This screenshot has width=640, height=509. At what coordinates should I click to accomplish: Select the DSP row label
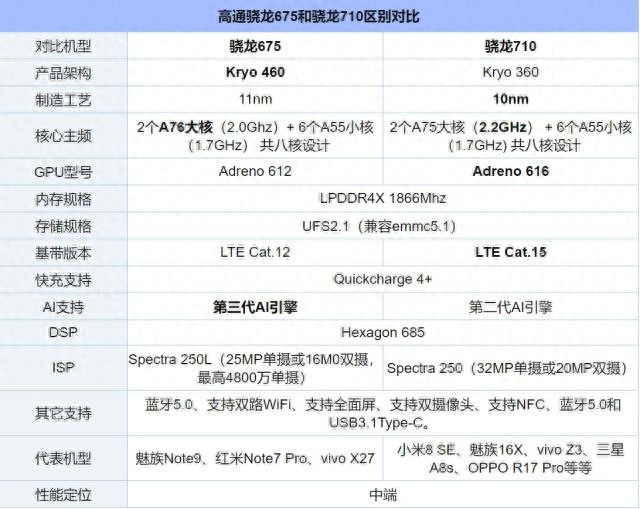click(63, 333)
